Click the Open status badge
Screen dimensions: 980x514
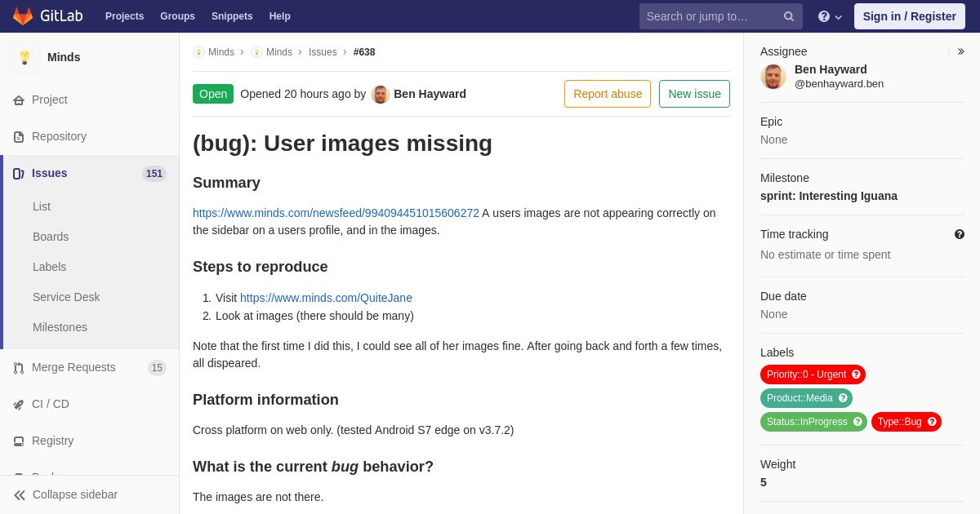coord(213,94)
